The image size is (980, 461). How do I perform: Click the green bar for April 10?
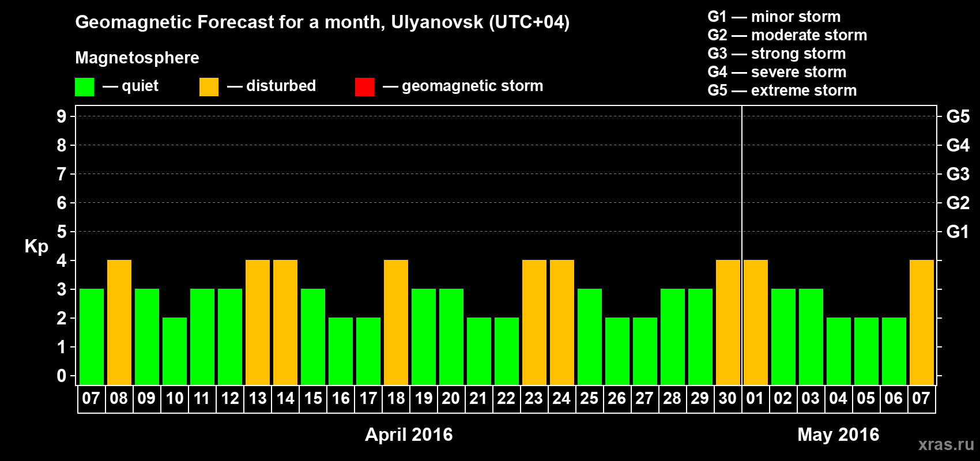point(175,352)
